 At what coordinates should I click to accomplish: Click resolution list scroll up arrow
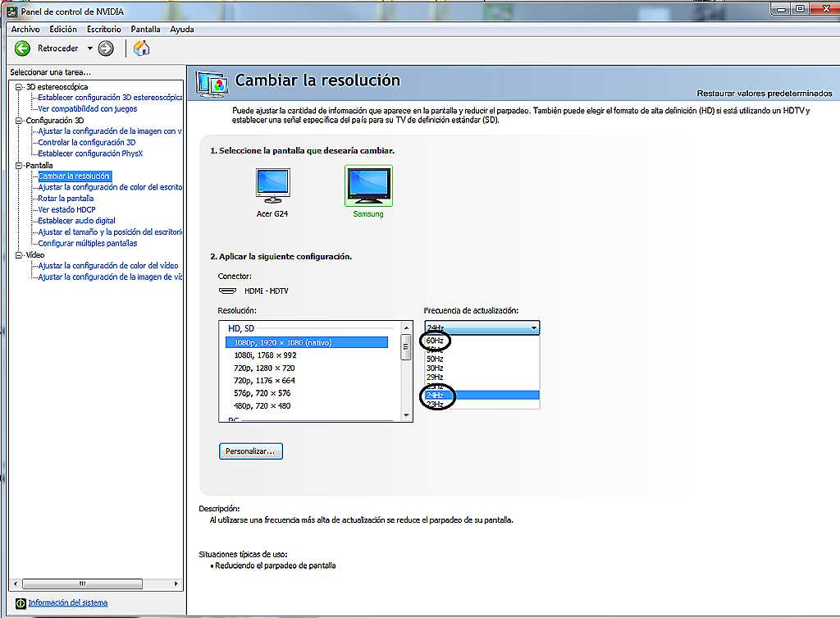tap(407, 327)
